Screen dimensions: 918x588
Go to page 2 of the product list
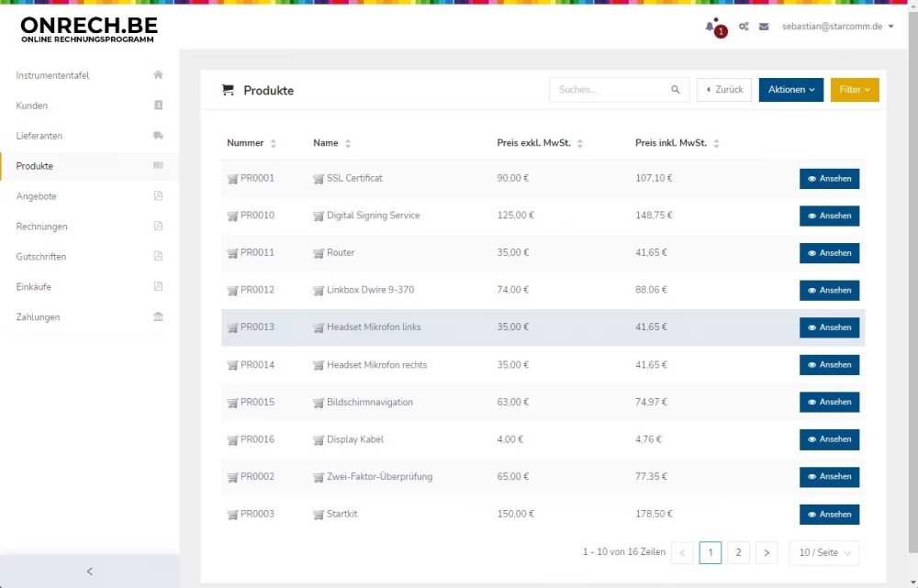[x=738, y=552]
